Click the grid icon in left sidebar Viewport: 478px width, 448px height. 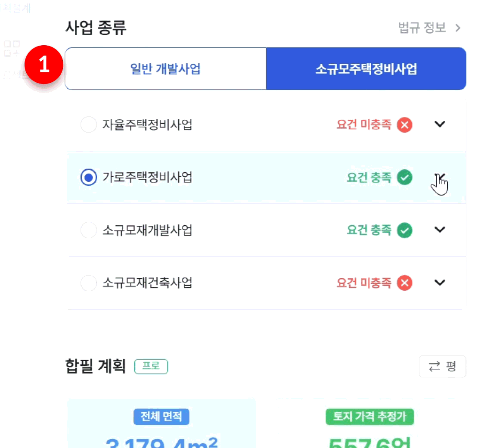pyautogui.click(x=12, y=48)
